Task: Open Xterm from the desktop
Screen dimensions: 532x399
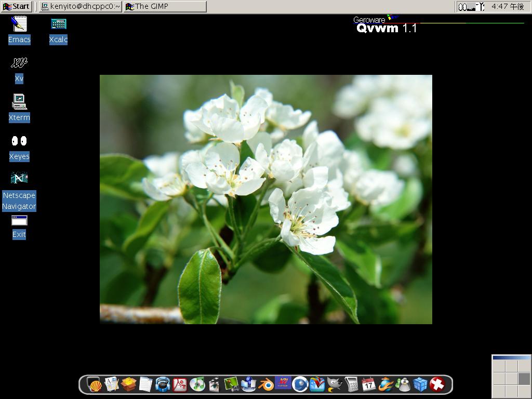Action: (x=19, y=102)
